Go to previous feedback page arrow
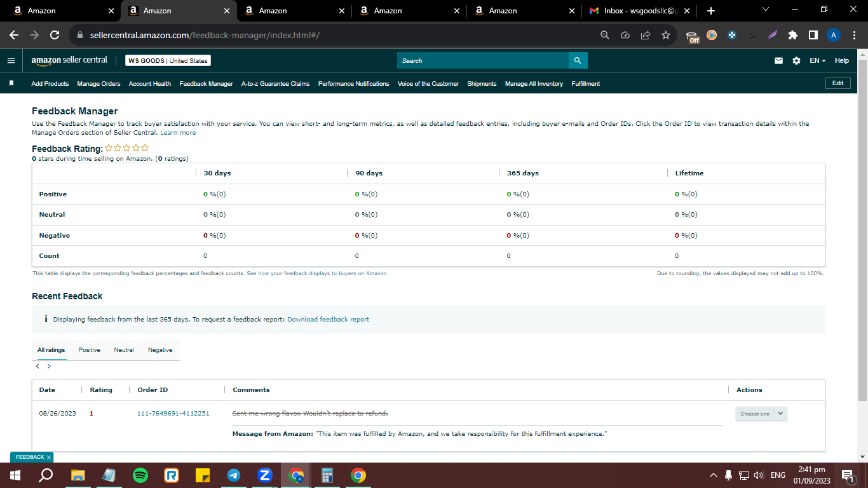The image size is (868, 488). (37, 367)
